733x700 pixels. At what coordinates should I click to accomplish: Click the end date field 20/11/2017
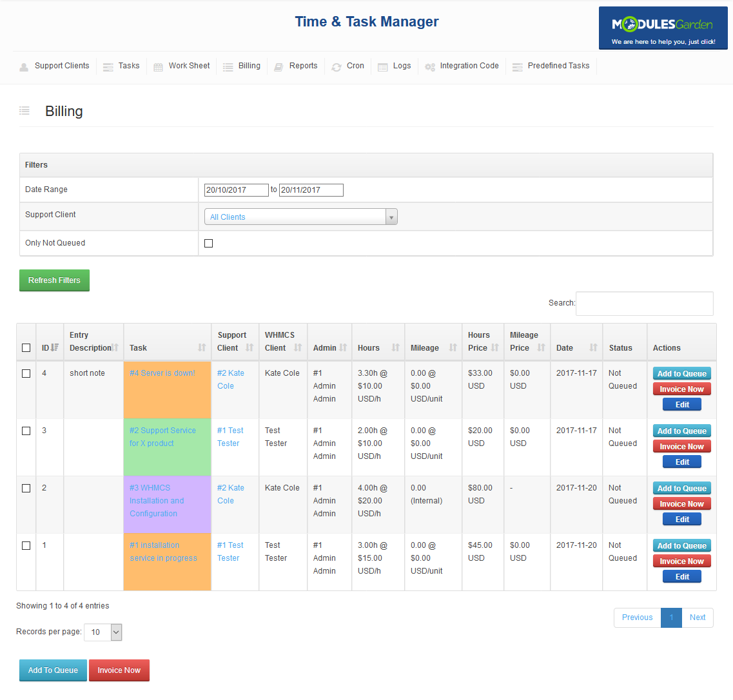[311, 190]
